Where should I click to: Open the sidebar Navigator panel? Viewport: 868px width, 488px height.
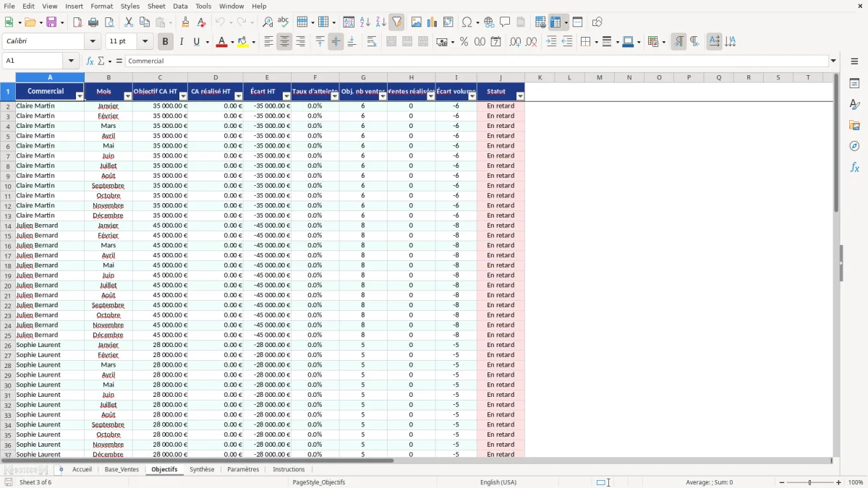click(854, 146)
